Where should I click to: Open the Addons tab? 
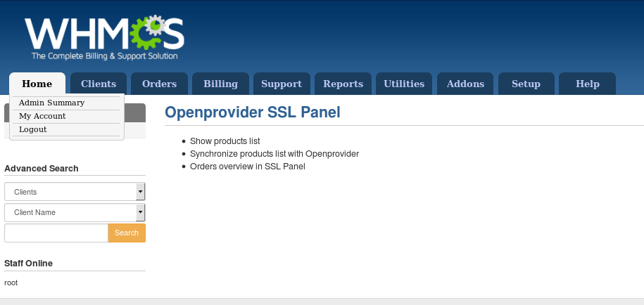[x=465, y=84]
